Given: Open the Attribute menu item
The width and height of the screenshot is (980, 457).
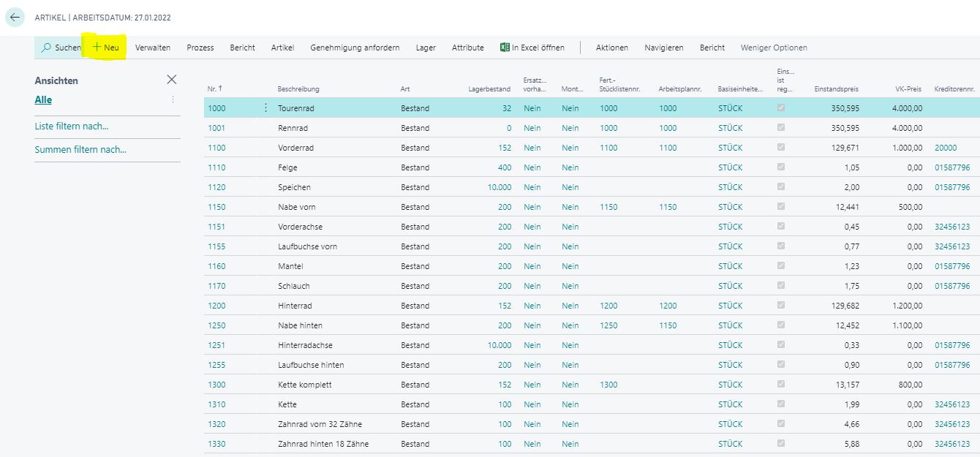Looking at the screenshot, I should 468,48.
